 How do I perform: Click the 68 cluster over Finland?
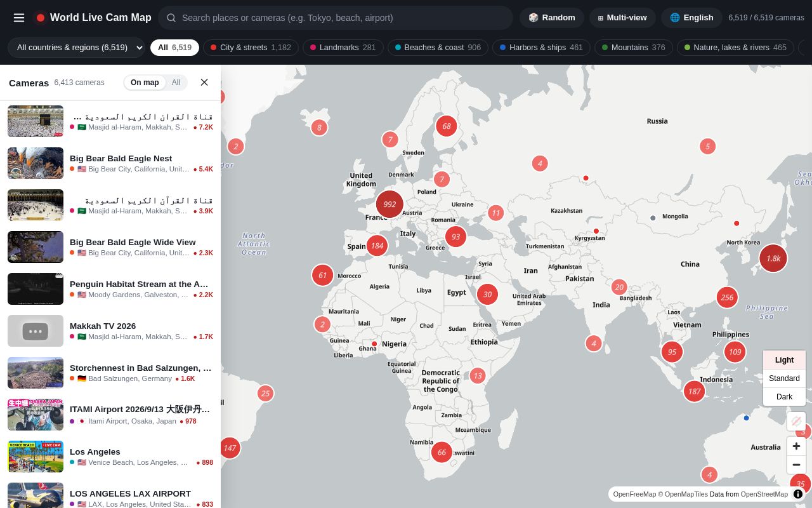(x=446, y=126)
